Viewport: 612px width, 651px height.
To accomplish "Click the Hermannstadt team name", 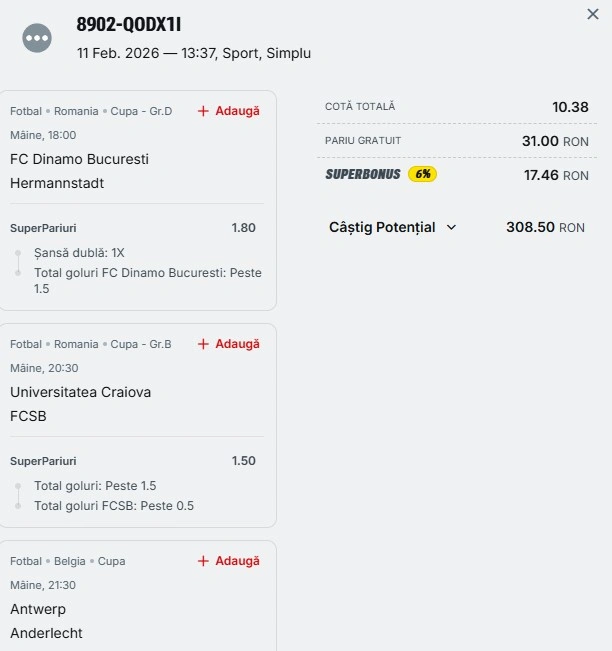I will point(57,183).
